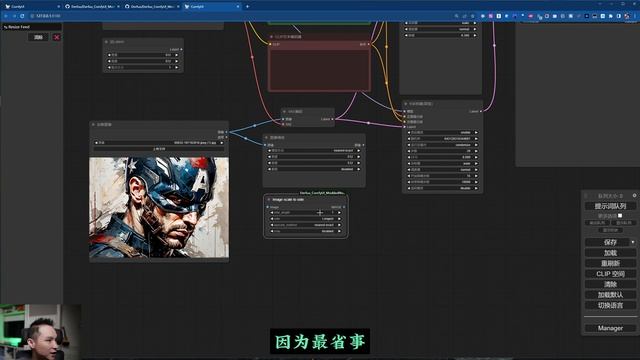The image size is (640, 360).
Task: Pick next image file with right arrow in load node
Action: pyautogui.click(x=222, y=143)
